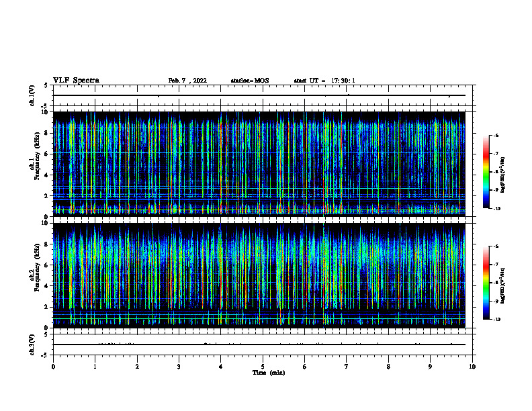Click the time axis tick label '5'
The image size is (532, 411).
(x=263, y=367)
